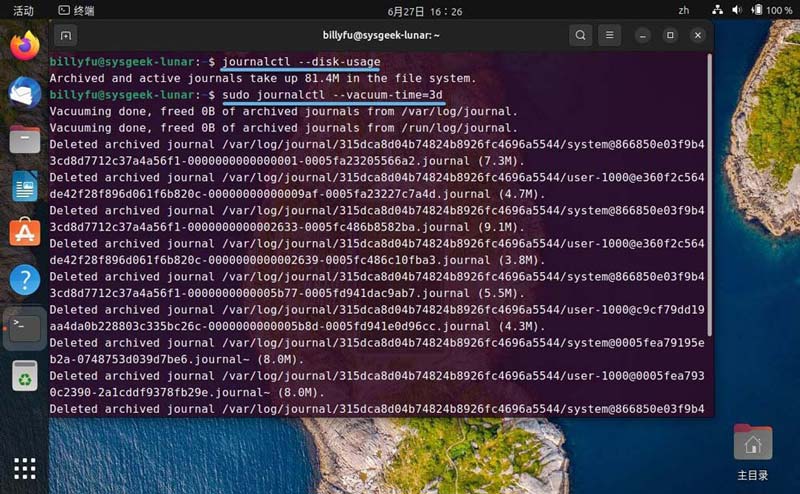The image size is (800, 494).
Task: Click the 'Vacuuming done' line for /run/log/journal
Action: (283, 128)
